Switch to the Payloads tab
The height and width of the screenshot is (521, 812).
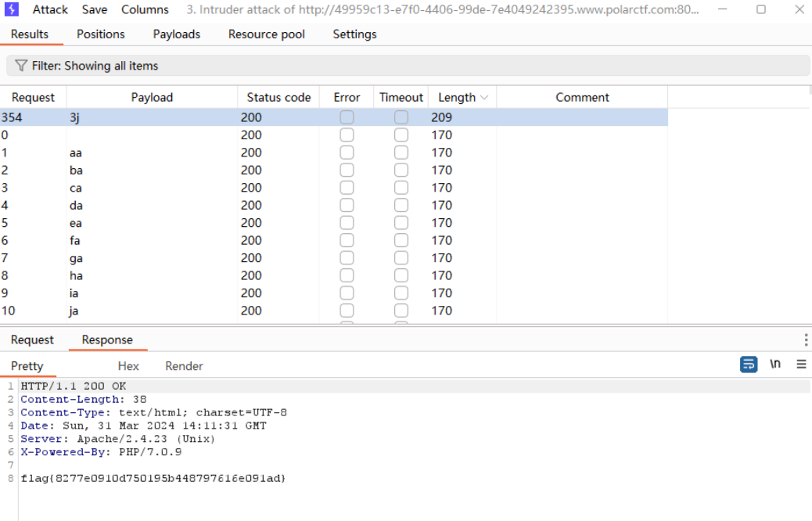[177, 34]
